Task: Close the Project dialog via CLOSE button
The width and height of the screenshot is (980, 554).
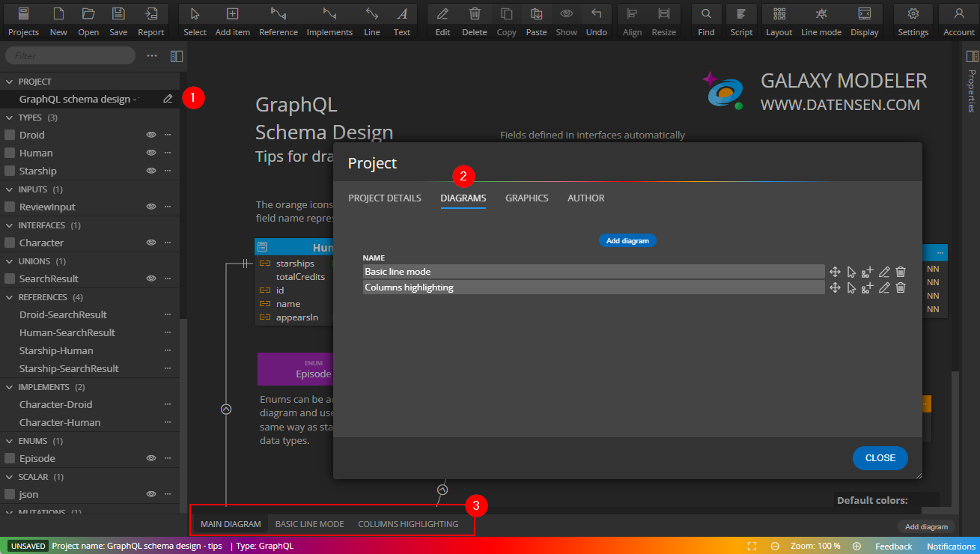Action: [880, 457]
